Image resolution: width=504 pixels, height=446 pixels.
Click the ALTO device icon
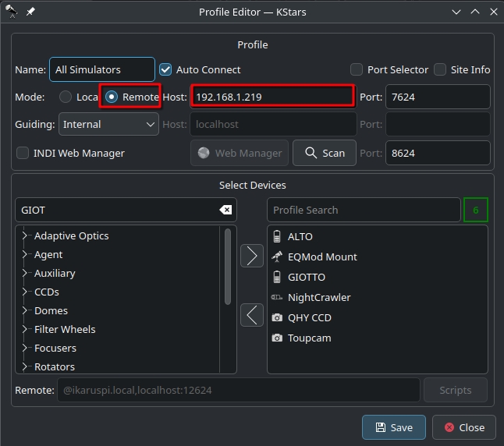tap(277, 236)
